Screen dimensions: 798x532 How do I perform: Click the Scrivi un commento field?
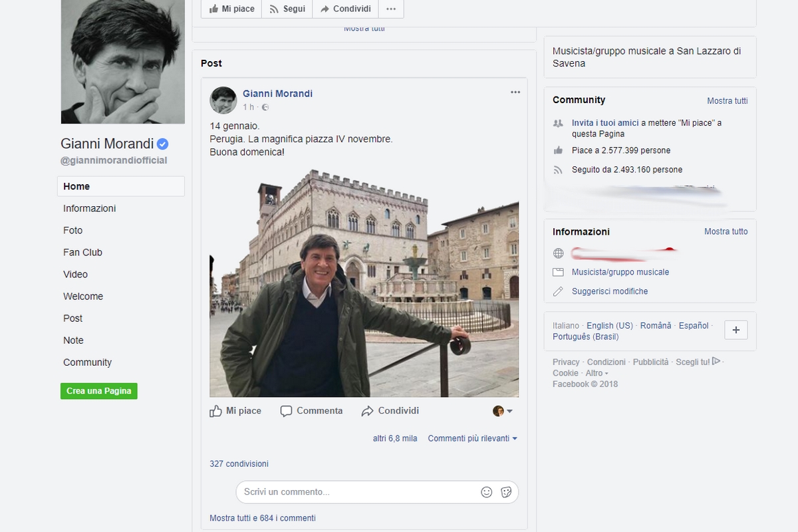pos(377,492)
